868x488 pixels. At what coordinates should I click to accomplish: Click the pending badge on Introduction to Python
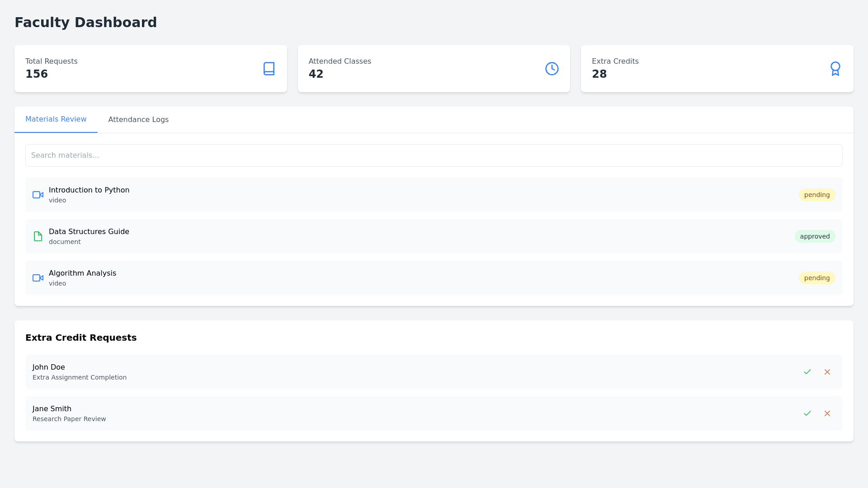816,195
